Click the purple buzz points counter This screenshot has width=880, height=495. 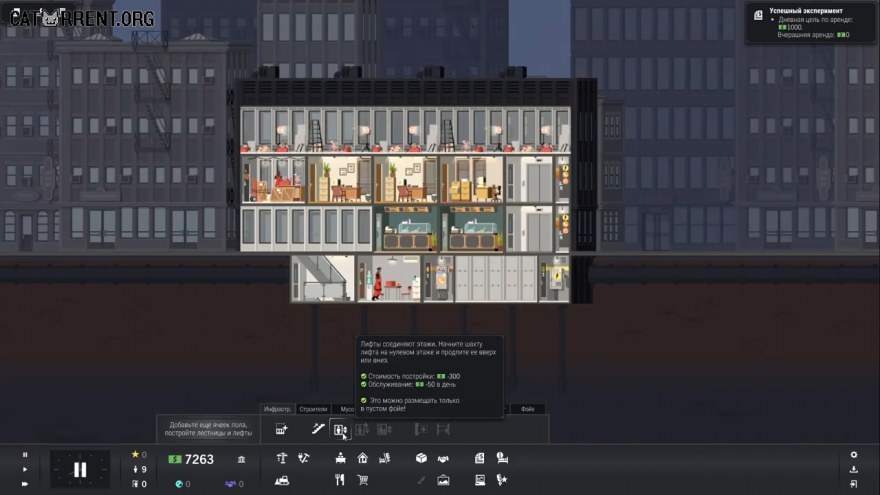coord(234,484)
